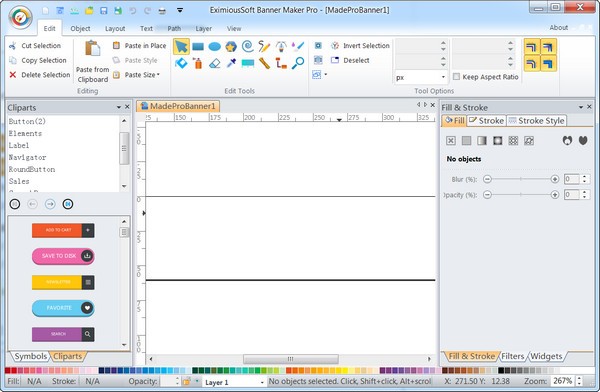Pick the leftmost red palette swatch
The height and width of the screenshot is (392, 600).
8,370
